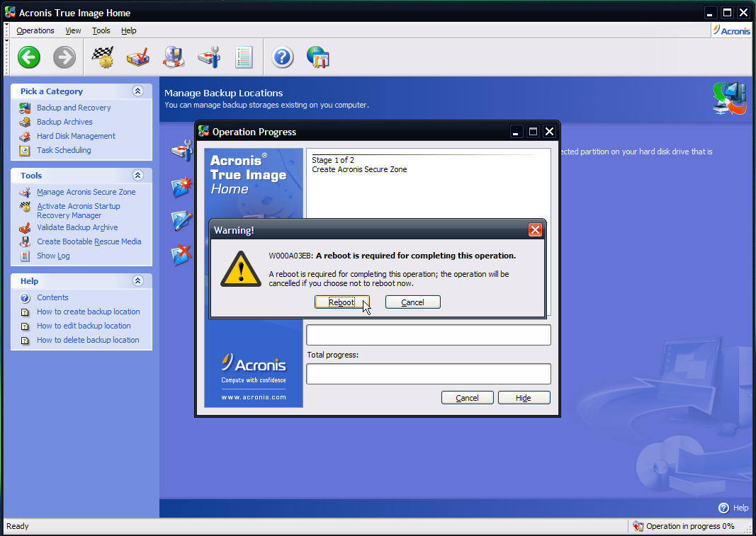Screen dimensions: 756x536
Task: Click the Acronis logo in the menu bar
Action: pyautogui.click(x=731, y=30)
